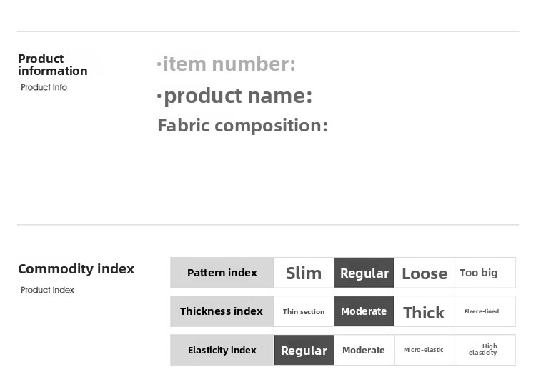The image size is (536, 392).
Task: Select the Too big pattern option
Action: (485, 273)
